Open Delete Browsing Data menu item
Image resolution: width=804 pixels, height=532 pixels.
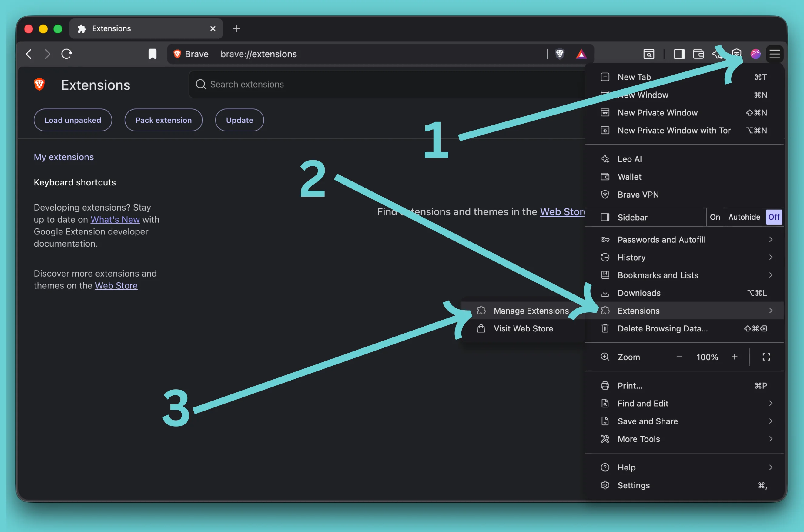click(x=684, y=328)
